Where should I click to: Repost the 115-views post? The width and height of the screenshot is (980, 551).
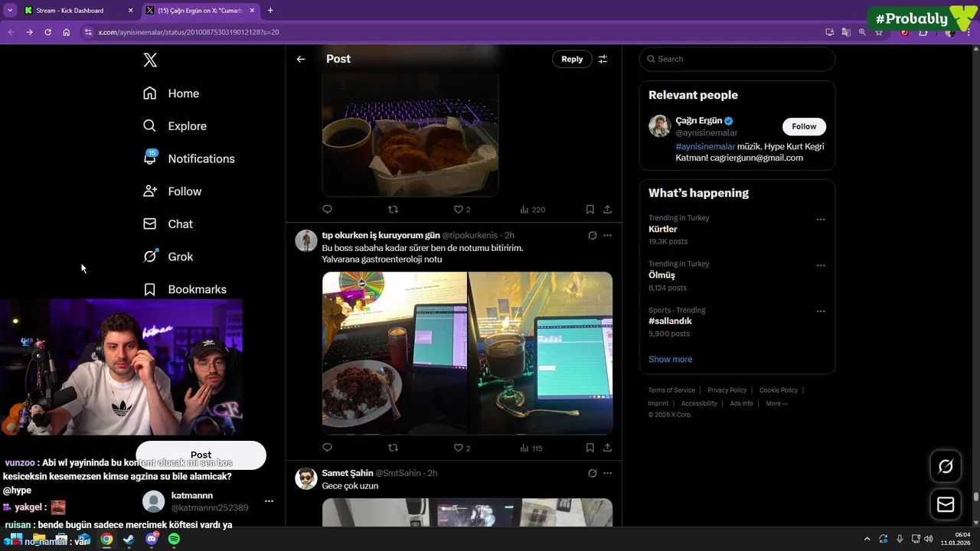(x=393, y=447)
